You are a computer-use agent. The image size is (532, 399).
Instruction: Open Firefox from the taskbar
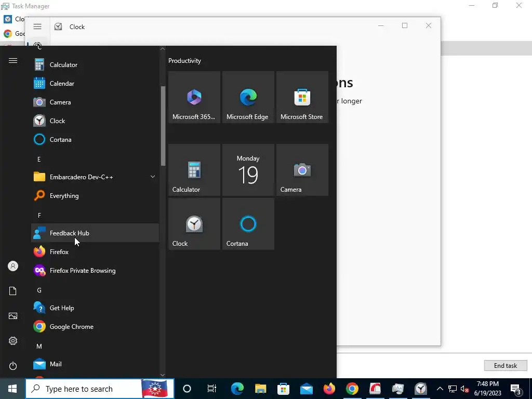(329, 389)
